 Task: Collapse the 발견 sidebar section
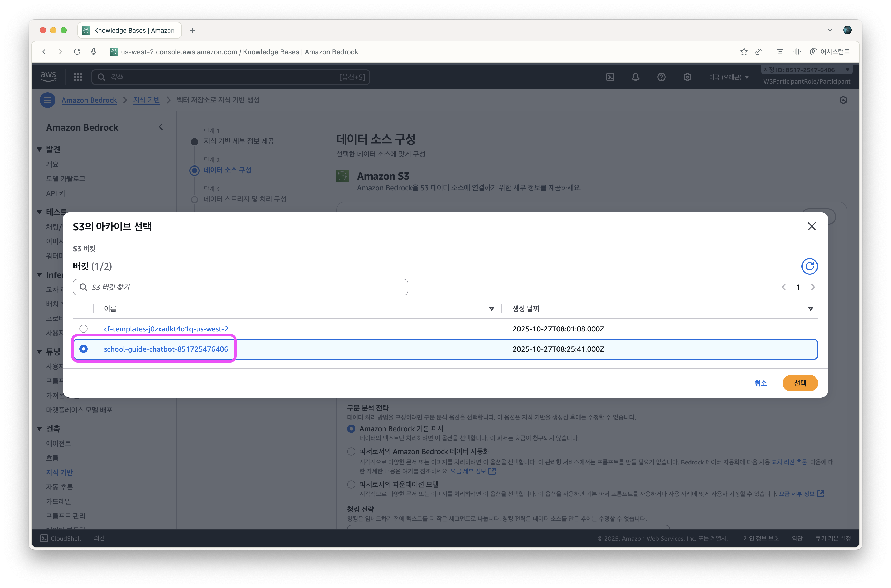coord(39,150)
